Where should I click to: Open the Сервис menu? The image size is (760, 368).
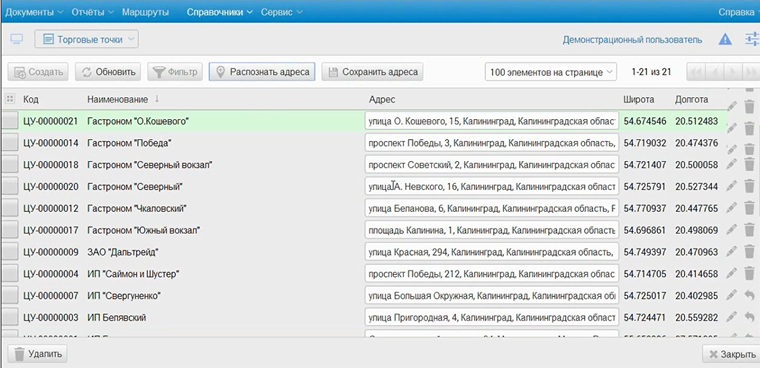282,12
